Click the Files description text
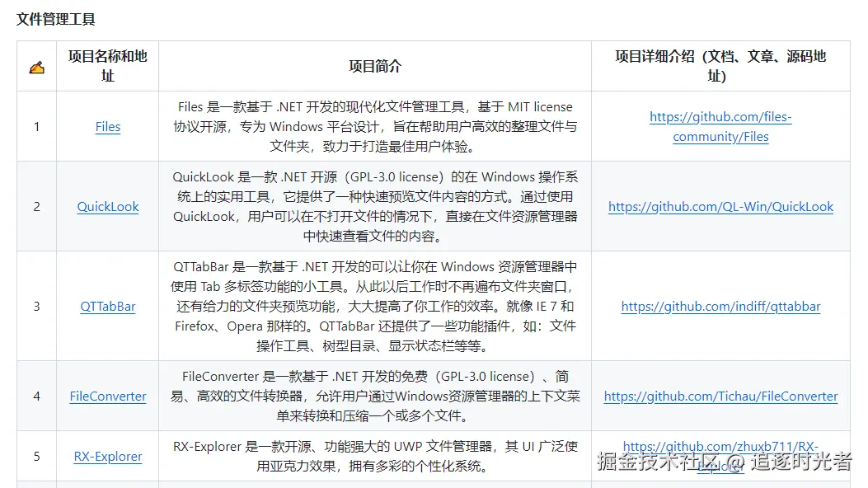868x488 pixels. (x=375, y=127)
